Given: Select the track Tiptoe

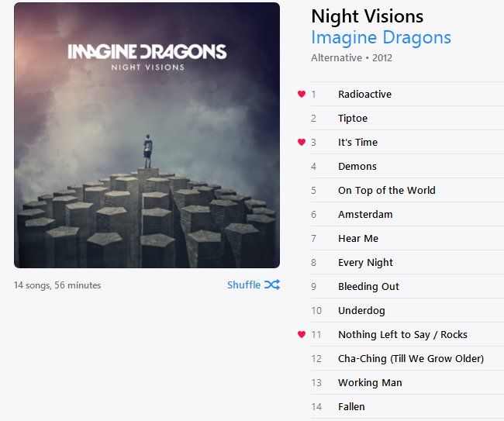Looking at the screenshot, I should (407, 119).
